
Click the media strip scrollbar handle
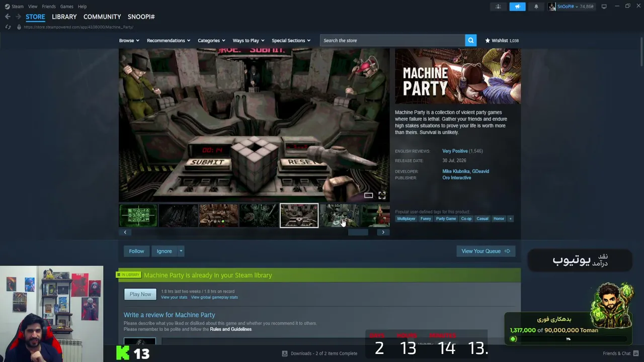pyautogui.click(x=358, y=232)
